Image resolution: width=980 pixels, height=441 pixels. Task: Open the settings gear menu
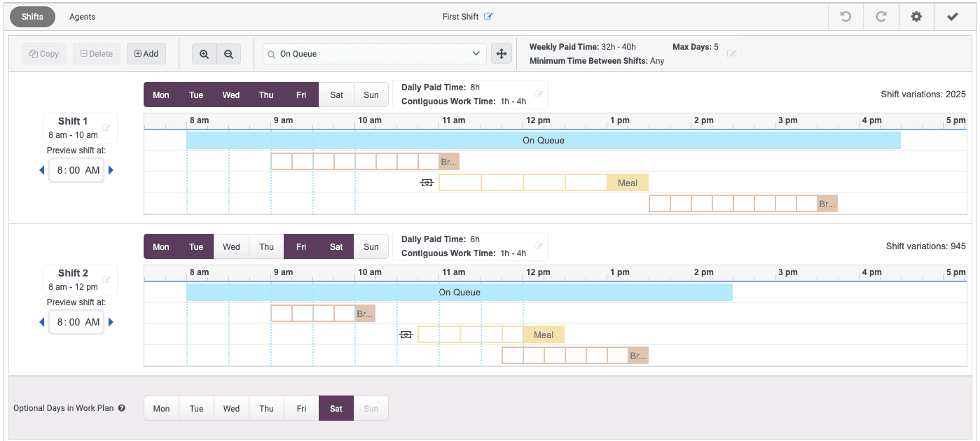pos(916,16)
